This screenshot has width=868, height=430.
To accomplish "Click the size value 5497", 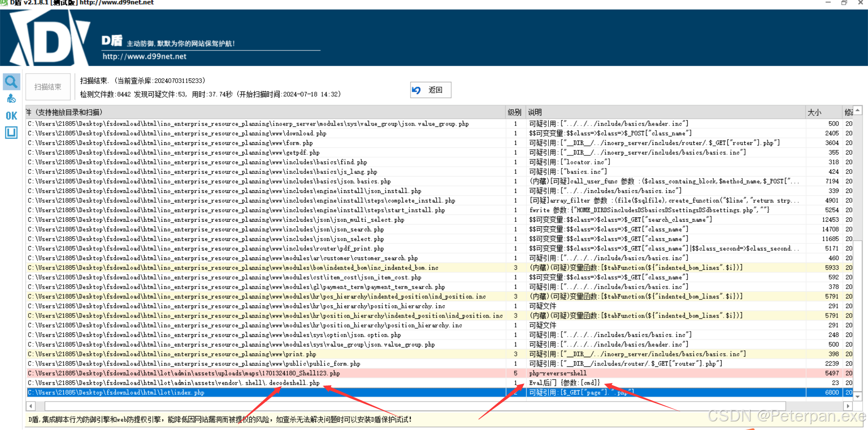I will pos(832,374).
